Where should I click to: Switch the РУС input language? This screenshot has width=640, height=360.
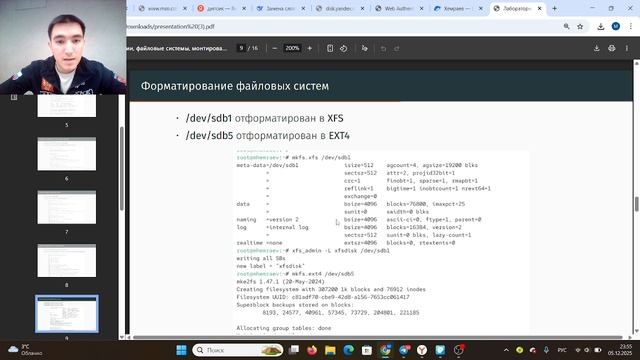pos(562,350)
